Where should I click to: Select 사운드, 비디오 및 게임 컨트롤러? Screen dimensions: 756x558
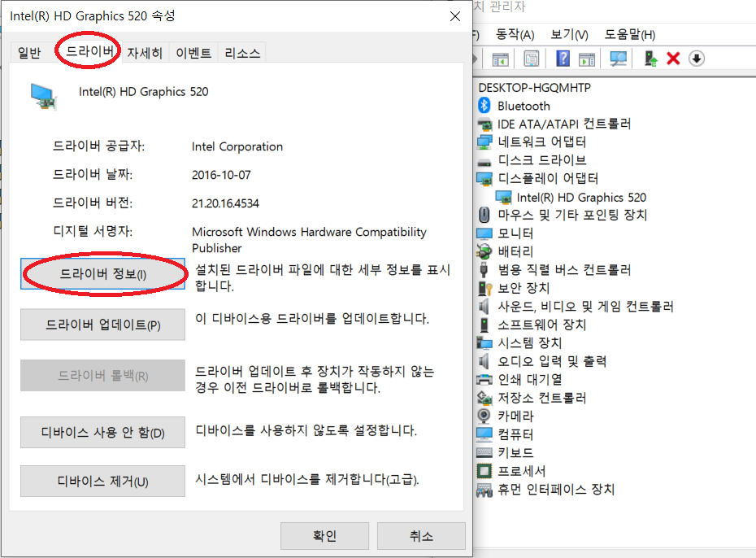[x=585, y=306]
